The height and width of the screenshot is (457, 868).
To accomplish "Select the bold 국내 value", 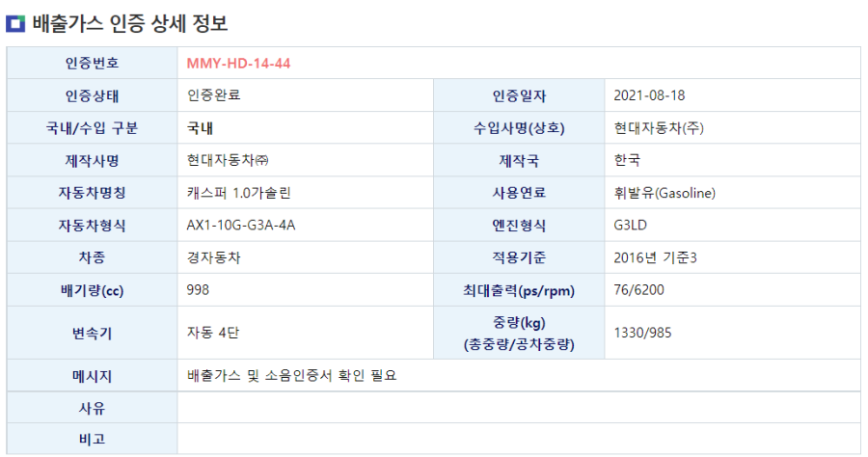I will click(200, 128).
